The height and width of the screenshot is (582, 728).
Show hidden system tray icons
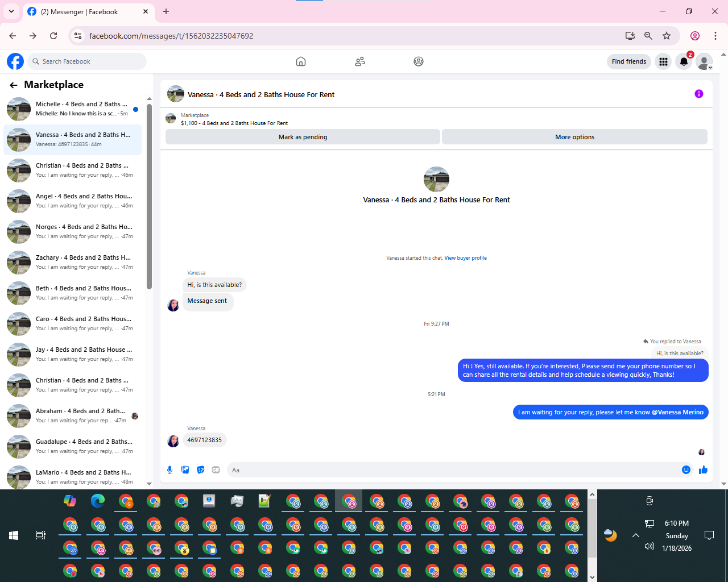pyautogui.click(x=636, y=535)
